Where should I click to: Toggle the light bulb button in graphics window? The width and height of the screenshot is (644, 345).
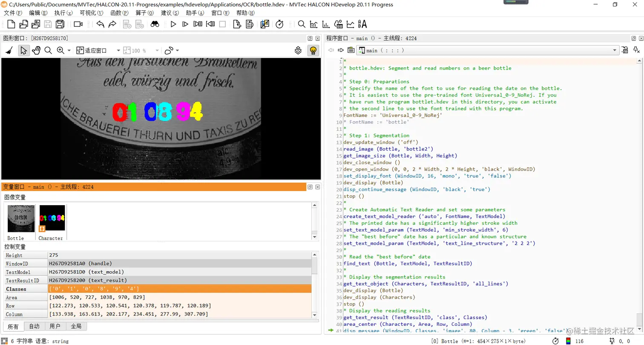313,51
